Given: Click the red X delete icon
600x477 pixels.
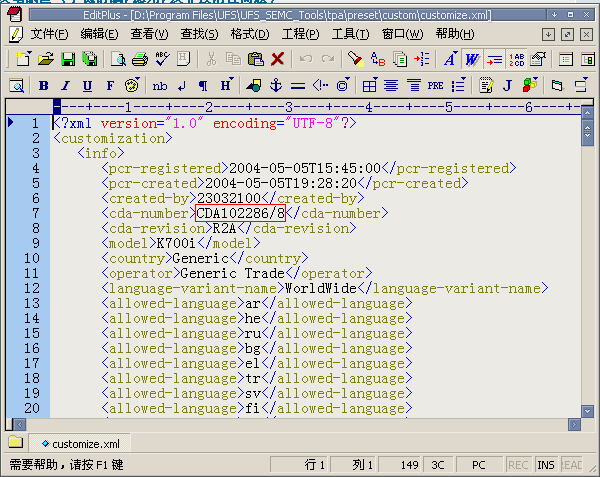Looking at the screenshot, I should coord(278,60).
